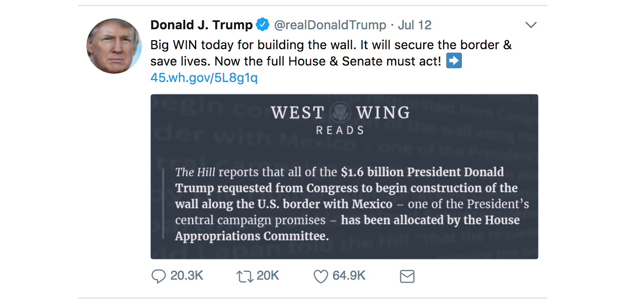Open the @realDonaldTrump handle link
The height and width of the screenshot is (305, 644).
point(330,25)
